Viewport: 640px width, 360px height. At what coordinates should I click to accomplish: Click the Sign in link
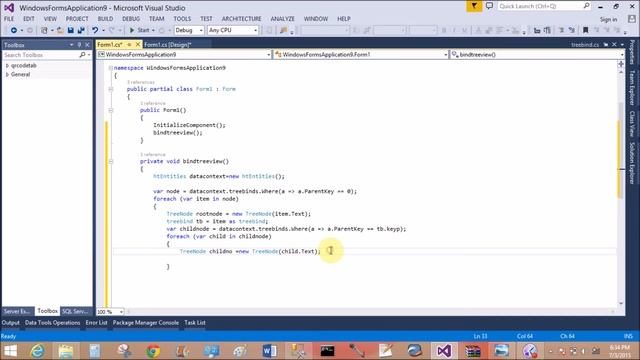(608, 19)
